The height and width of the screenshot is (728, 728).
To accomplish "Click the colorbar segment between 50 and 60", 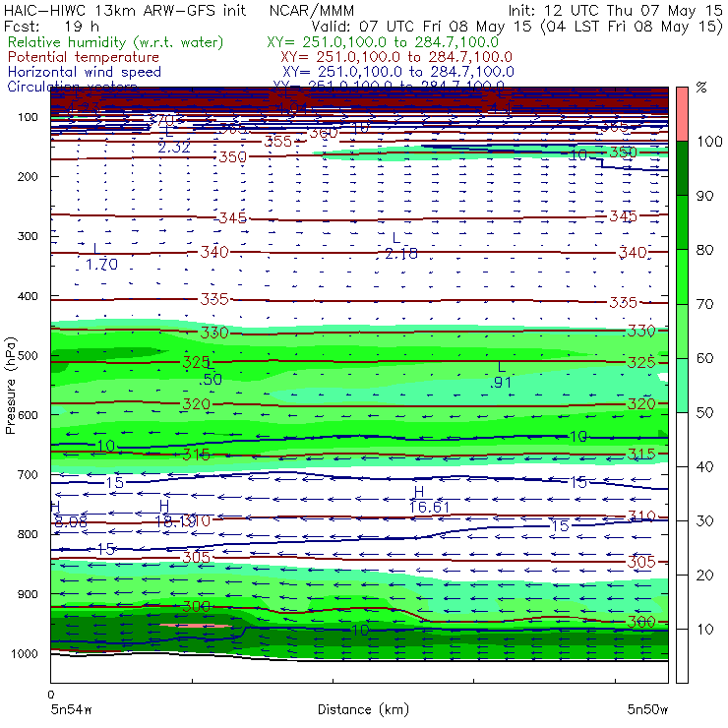I will [682, 386].
